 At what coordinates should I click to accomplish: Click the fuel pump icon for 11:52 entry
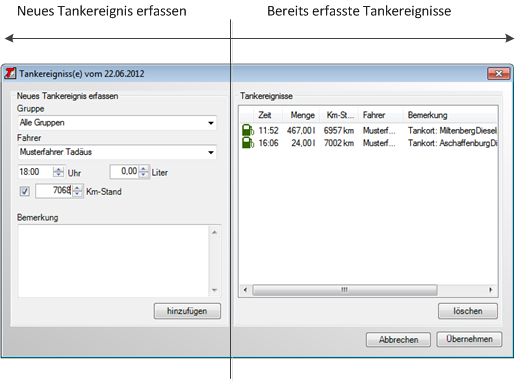(x=248, y=130)
